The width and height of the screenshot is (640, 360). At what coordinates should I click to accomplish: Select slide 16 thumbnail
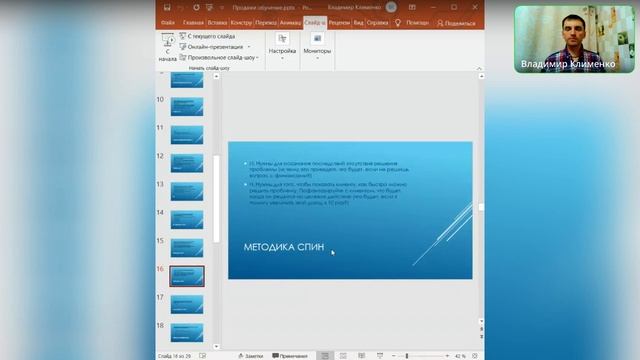click(187, 276)
